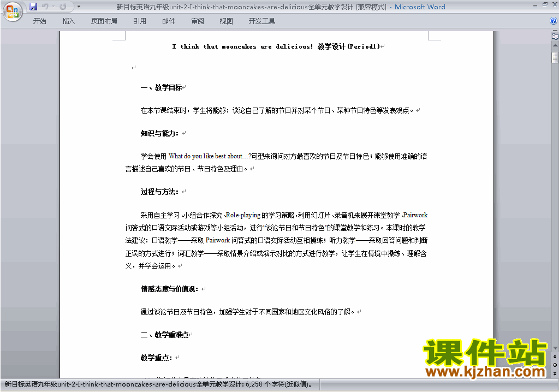
Task: Select the 开发工具 tab
Action: pyautogui.click(x=262, y=21)
